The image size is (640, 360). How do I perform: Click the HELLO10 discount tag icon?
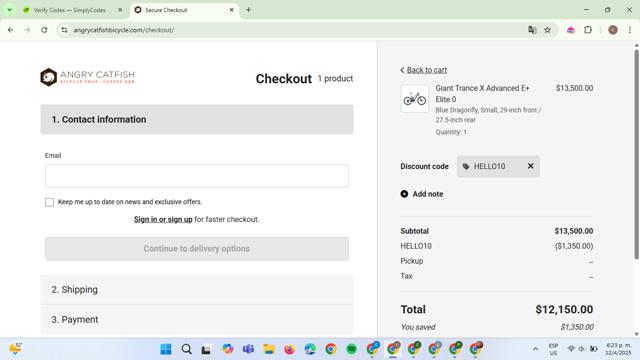click(466, 167)
